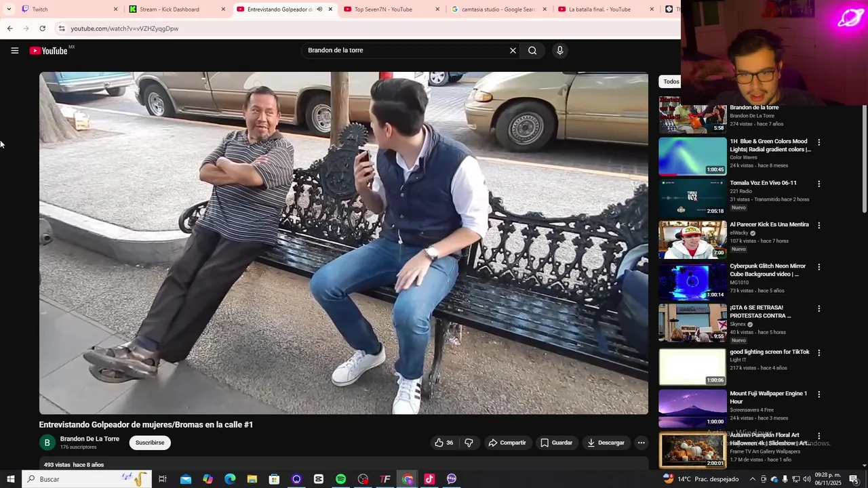This screenshot has width=868, height=488.
Task: Open options for 'Tomala Voz En Vivo' video
Action: (818, 184)
